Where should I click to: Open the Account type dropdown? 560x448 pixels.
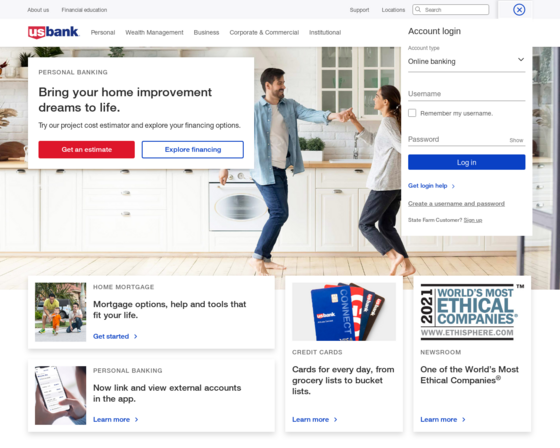466,61
